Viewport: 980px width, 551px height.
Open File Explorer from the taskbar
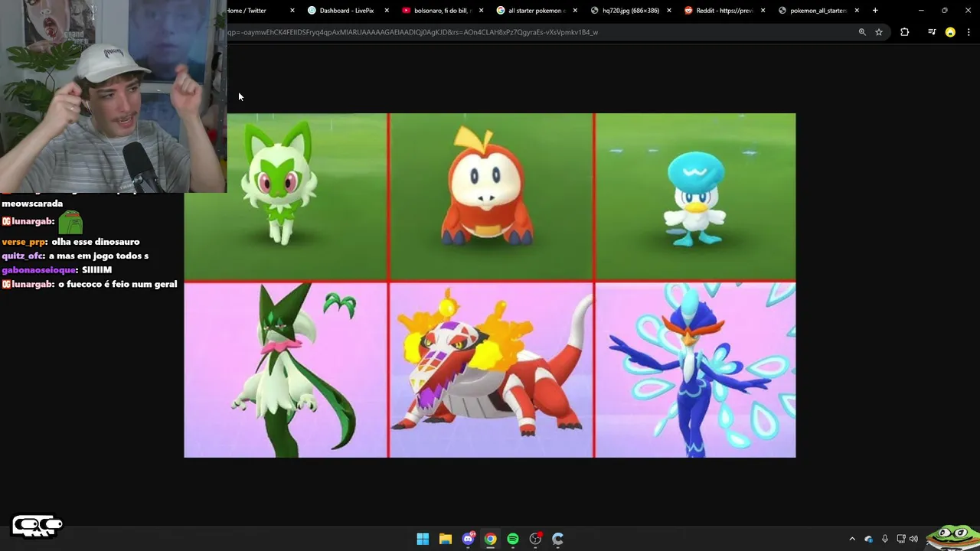click(445, 539)
